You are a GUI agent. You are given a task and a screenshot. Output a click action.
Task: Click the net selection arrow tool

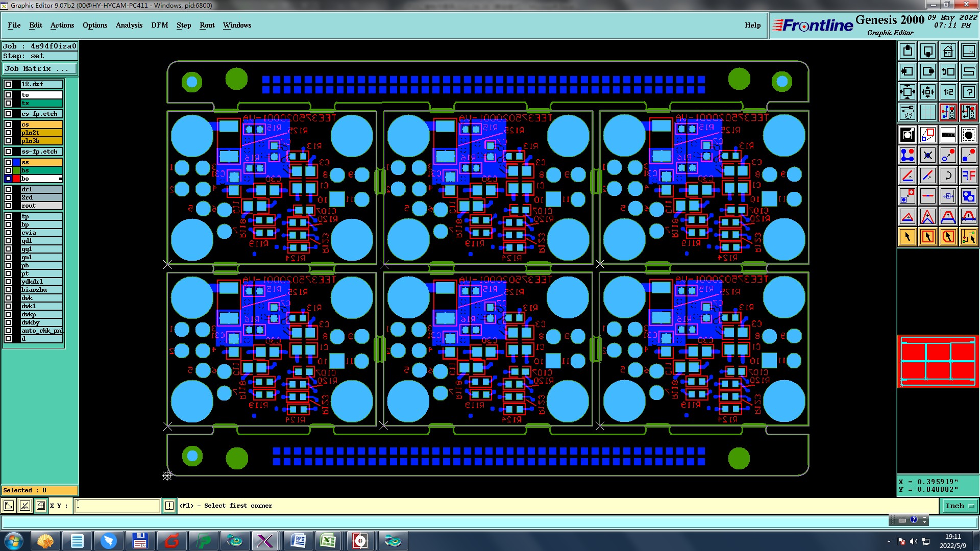click(x=968, y=237)
